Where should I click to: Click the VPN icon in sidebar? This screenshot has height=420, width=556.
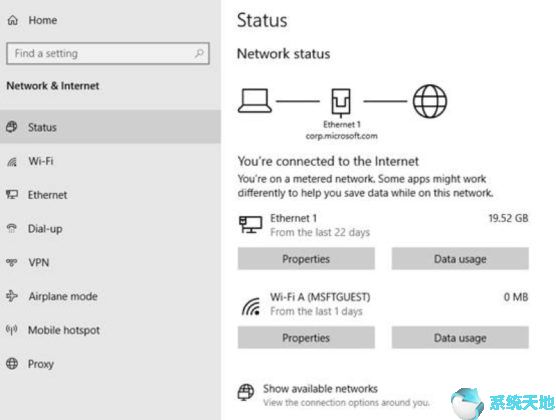(12, 262)
